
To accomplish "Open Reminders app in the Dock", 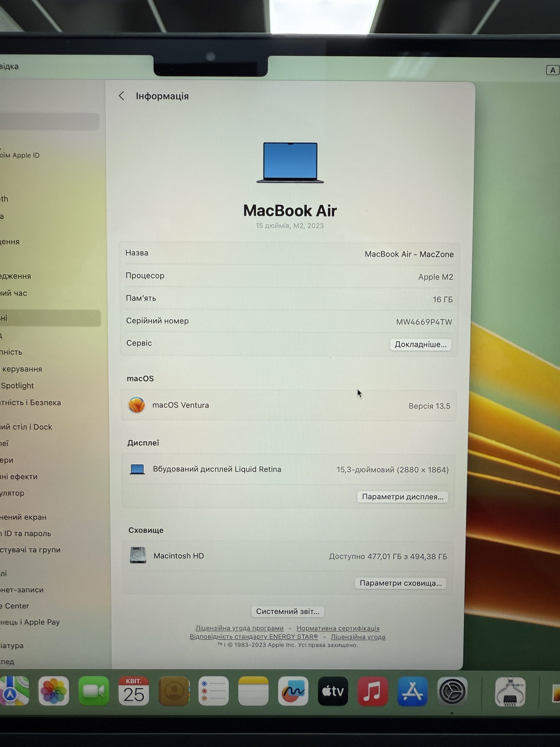I will click(213, 691).
